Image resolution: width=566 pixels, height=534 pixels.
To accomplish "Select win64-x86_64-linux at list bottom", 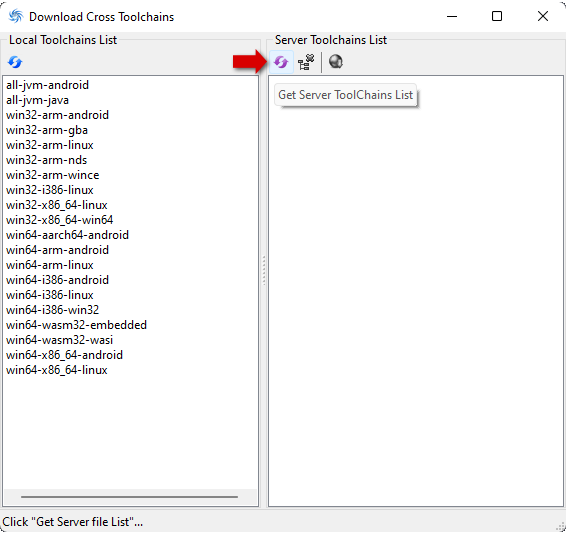I will (57, 370).
